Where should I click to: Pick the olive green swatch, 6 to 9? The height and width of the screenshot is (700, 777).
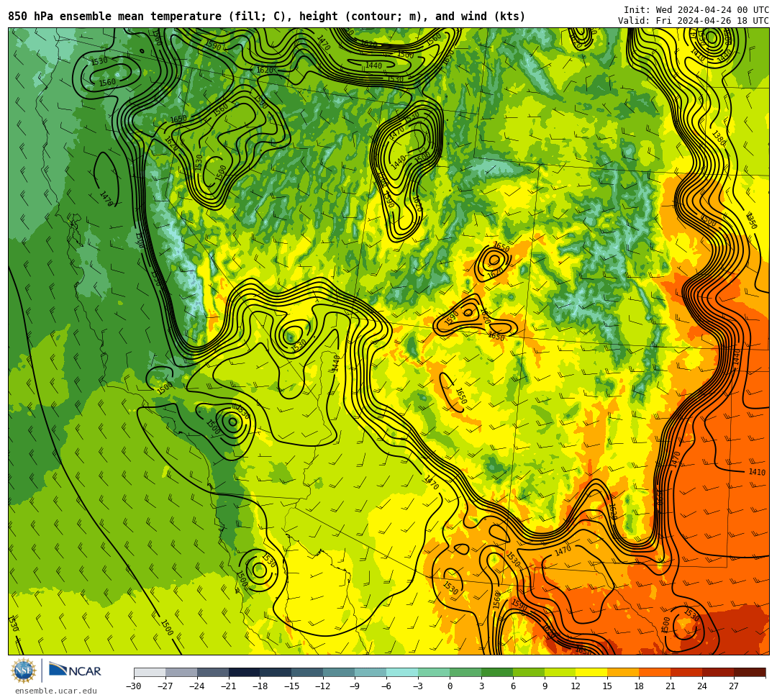[529, 672]
